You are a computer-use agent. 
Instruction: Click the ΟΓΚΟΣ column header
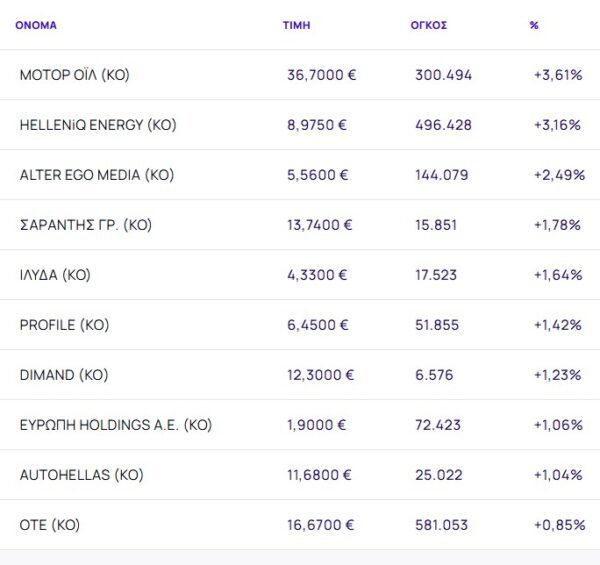click(428, 25)
